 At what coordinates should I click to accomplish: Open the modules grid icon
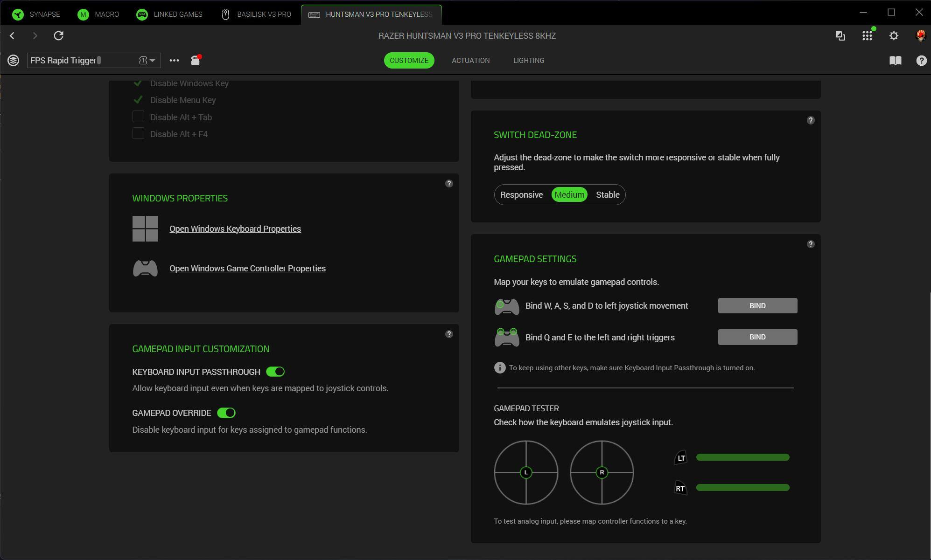point(867,36)
